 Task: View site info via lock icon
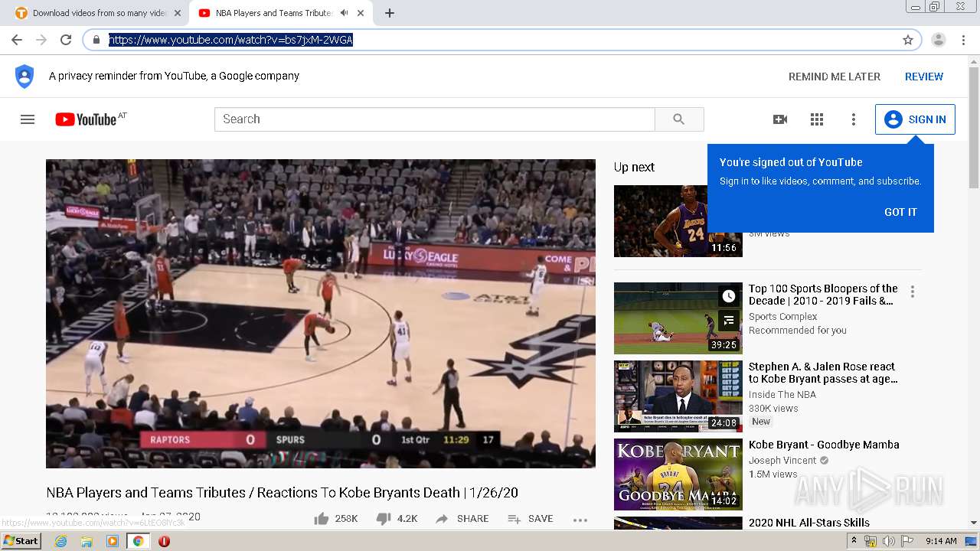[96, 40]
